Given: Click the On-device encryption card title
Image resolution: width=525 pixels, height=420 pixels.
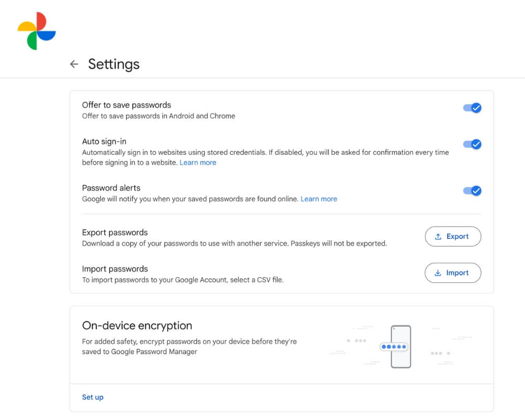Looking at the screenshot, I should tap(137, 325).
